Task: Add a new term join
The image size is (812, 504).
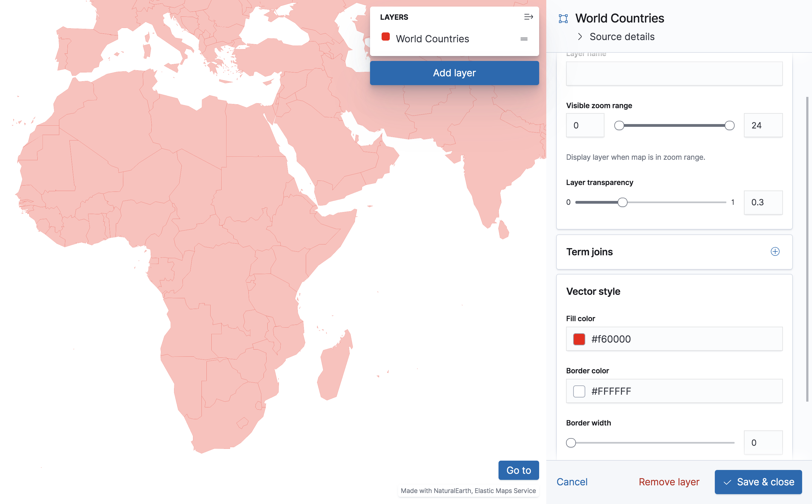Action: pos(775,252)
